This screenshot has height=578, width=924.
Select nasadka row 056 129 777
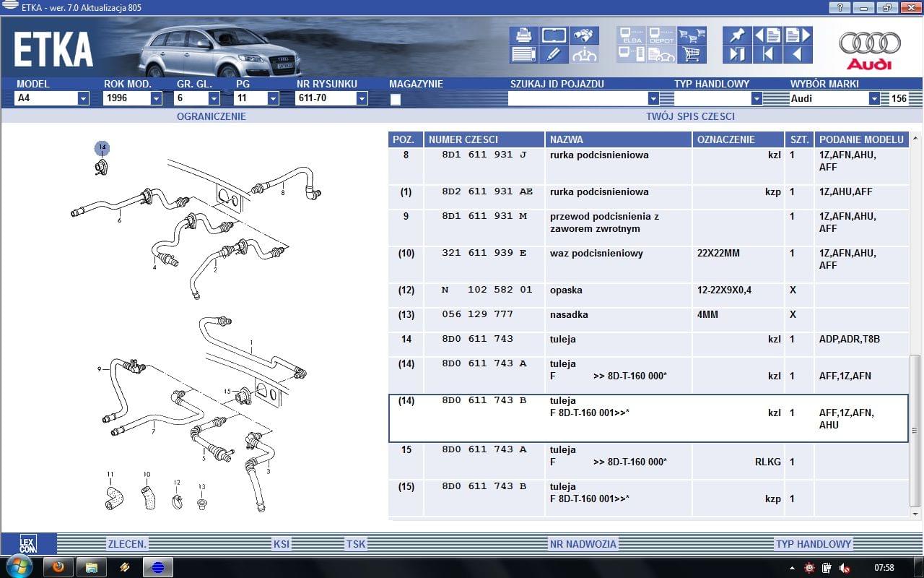pos(648,320)
